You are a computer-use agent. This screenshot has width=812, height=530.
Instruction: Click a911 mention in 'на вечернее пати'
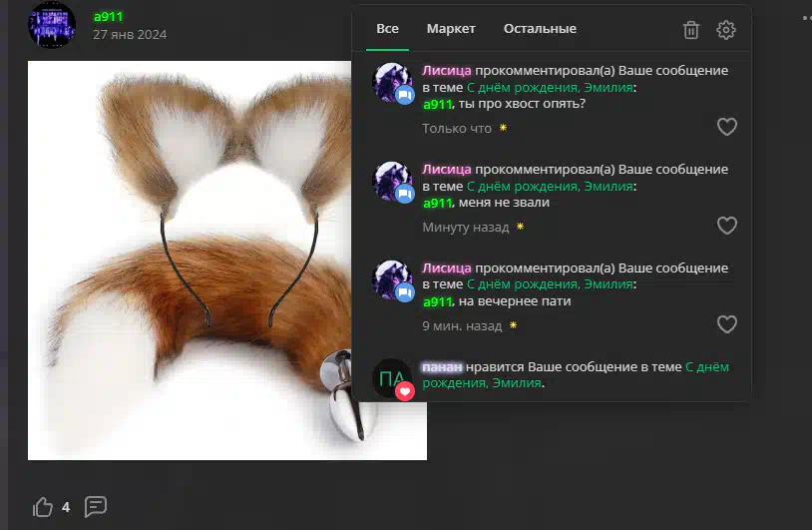point(438,301)
